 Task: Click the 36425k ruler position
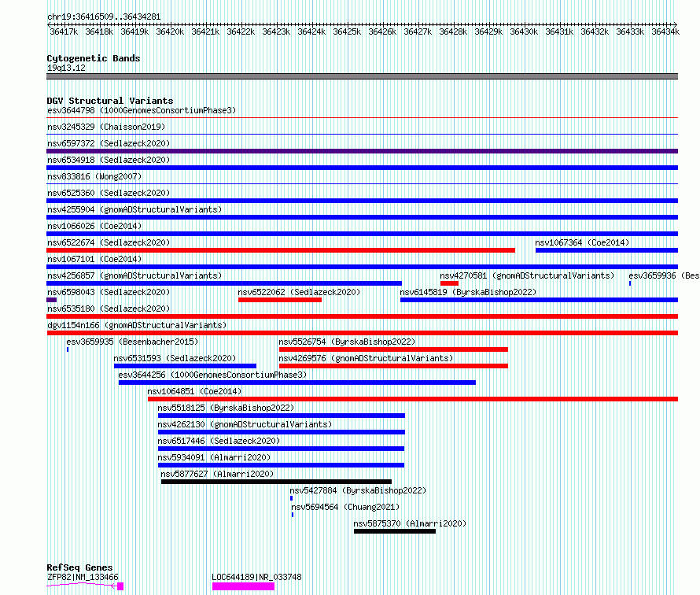click(x=347, y=31)
